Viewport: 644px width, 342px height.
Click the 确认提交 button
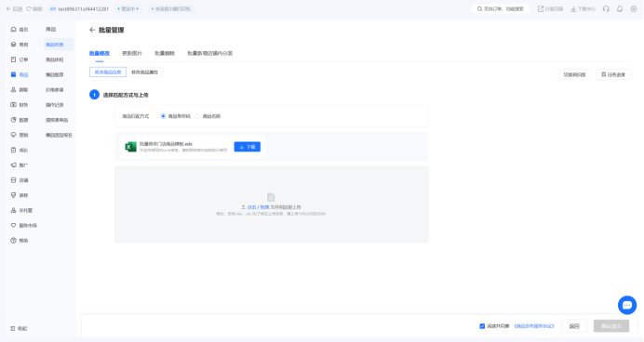pyautogui.click(x=611, y=326)
